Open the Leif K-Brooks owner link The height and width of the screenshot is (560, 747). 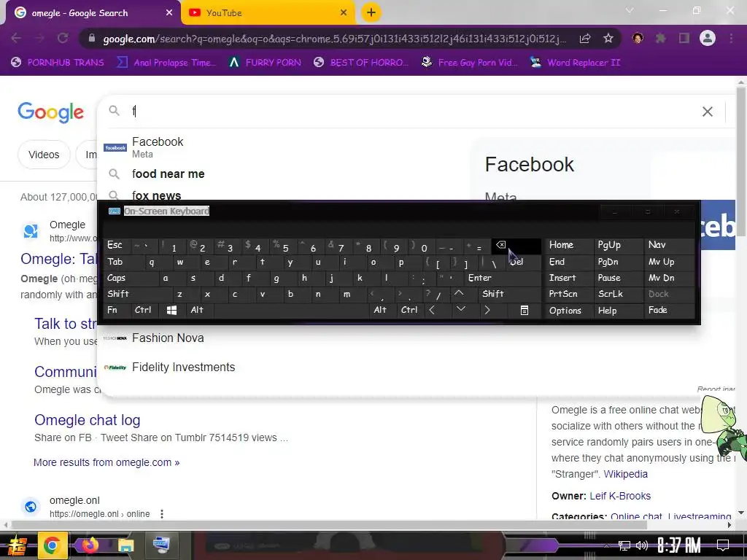point(620,496)
